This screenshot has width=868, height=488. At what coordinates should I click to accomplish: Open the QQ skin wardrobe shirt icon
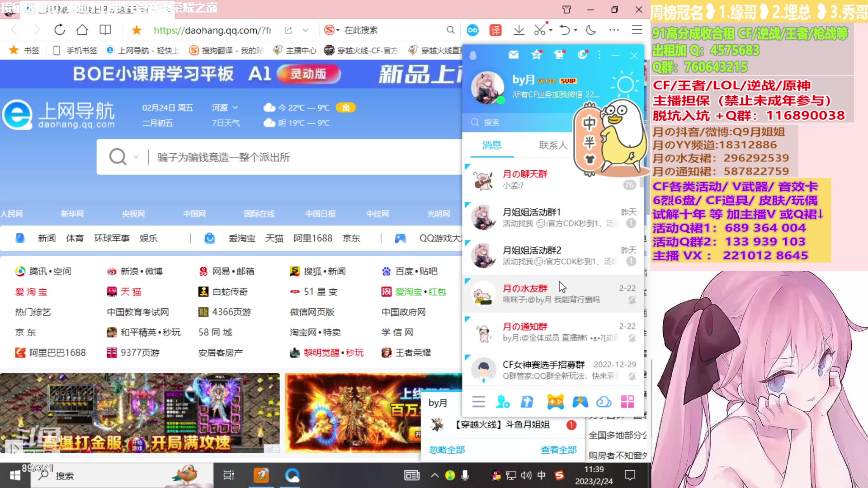tap(560, 55)
